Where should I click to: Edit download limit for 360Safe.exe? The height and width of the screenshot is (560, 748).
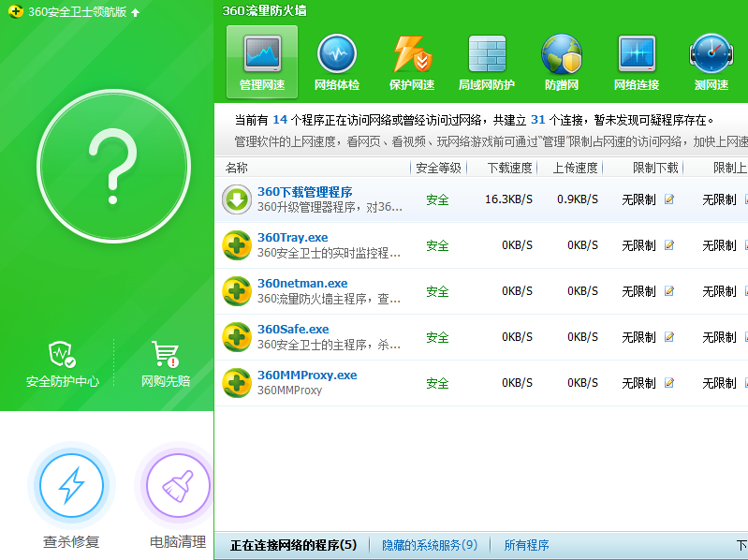(x=669, y=337)
